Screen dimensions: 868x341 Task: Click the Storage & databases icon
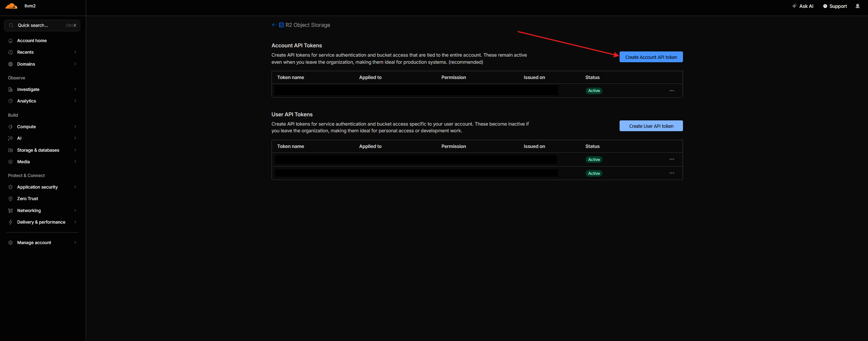coord(10,150)
